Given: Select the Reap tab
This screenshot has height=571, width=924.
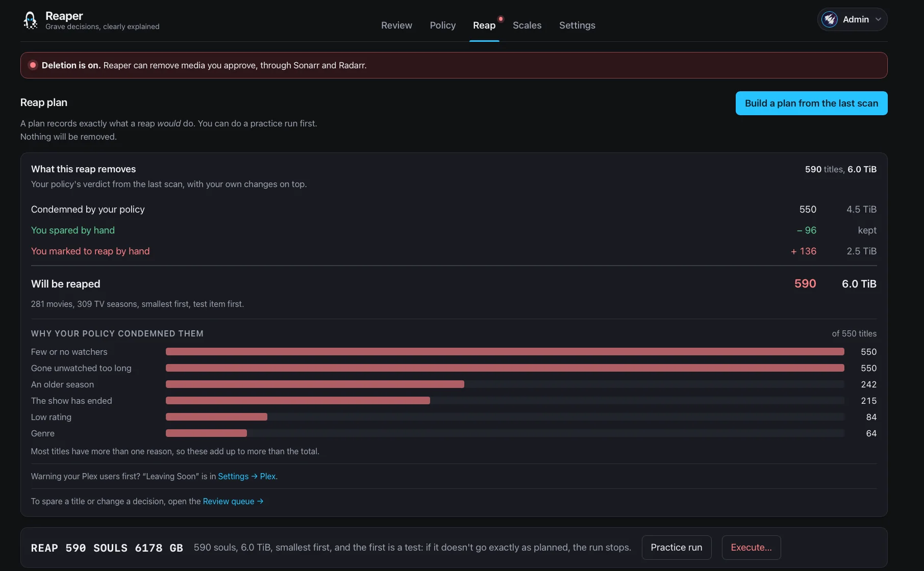Looking at the screenshot, I should [484, 25].
